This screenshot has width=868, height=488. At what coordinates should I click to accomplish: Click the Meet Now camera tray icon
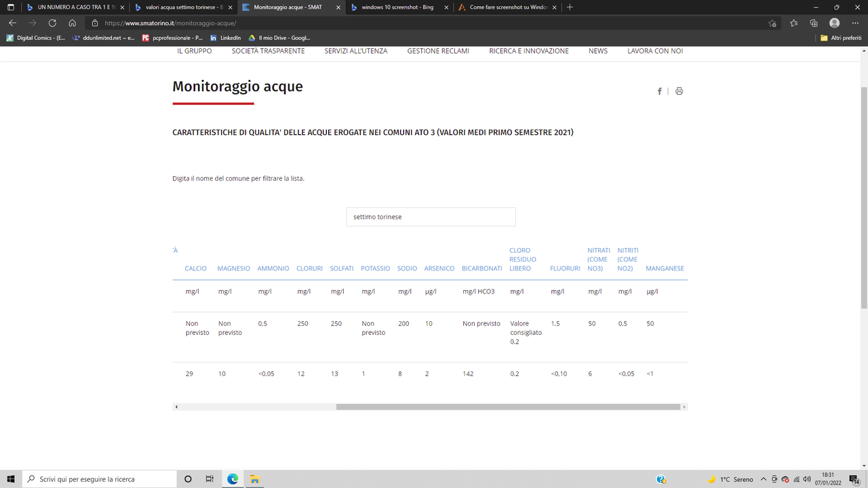coord(774,479)
